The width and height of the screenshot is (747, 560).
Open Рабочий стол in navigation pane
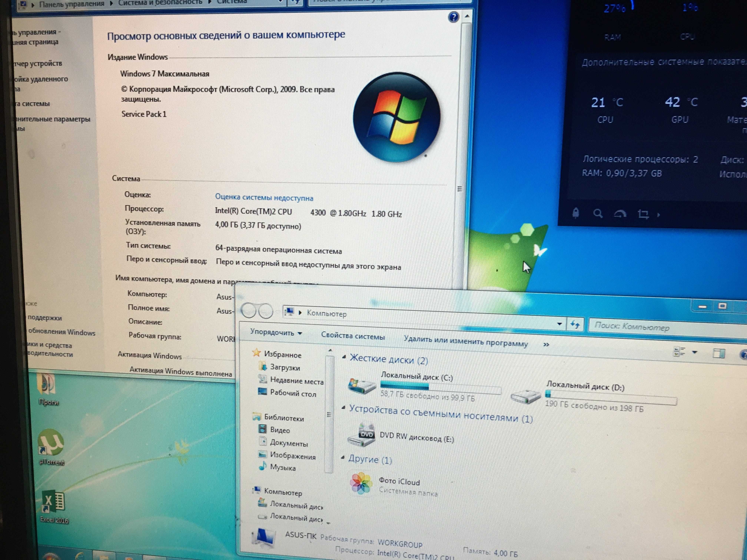click(293, 393)
